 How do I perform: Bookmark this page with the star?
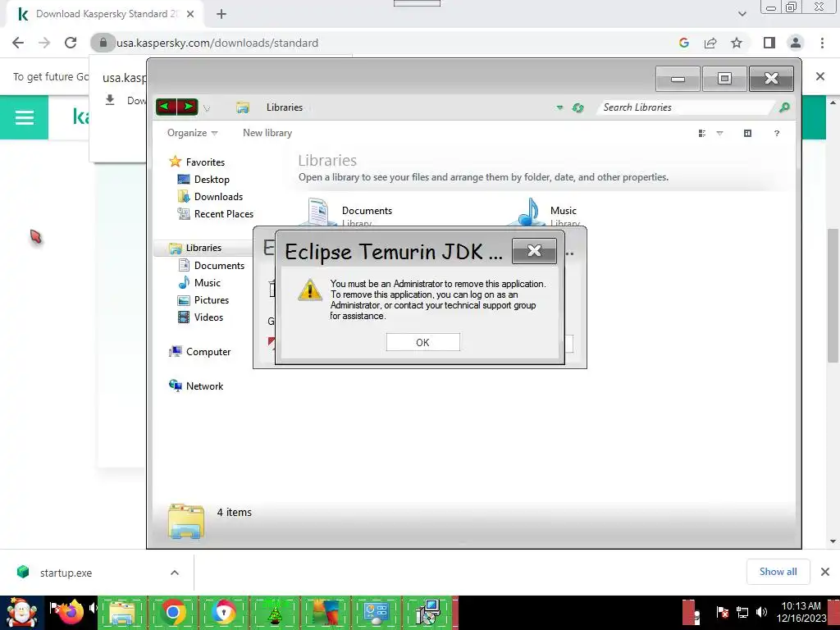click(737, 43)
